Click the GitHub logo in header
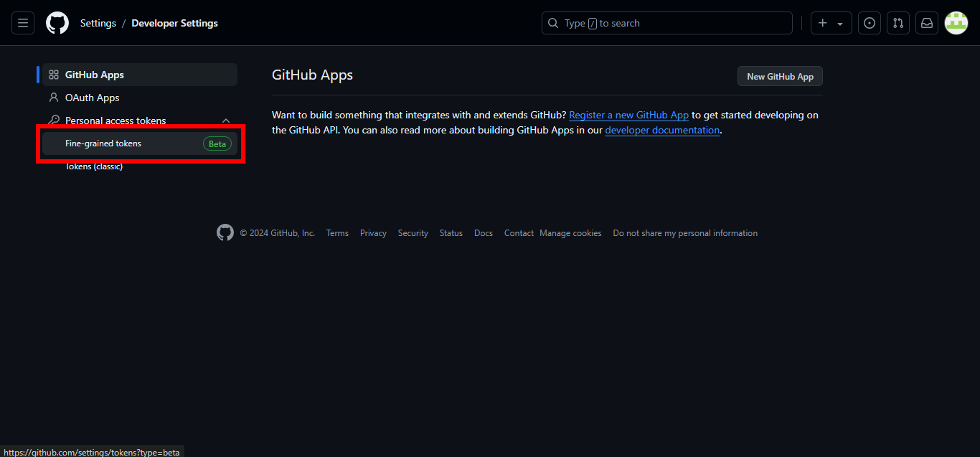 pos(57,23)
